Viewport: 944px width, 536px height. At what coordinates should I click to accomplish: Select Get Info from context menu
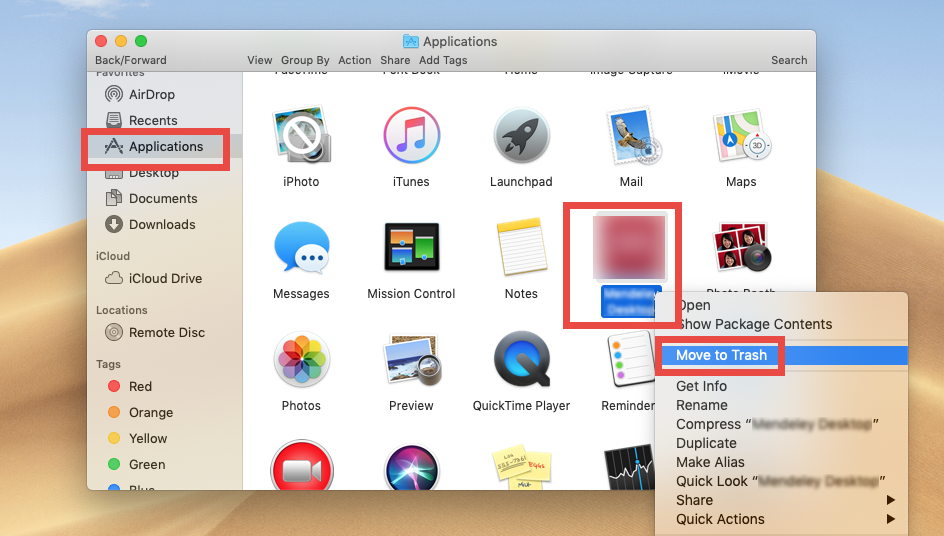[701, 386]
